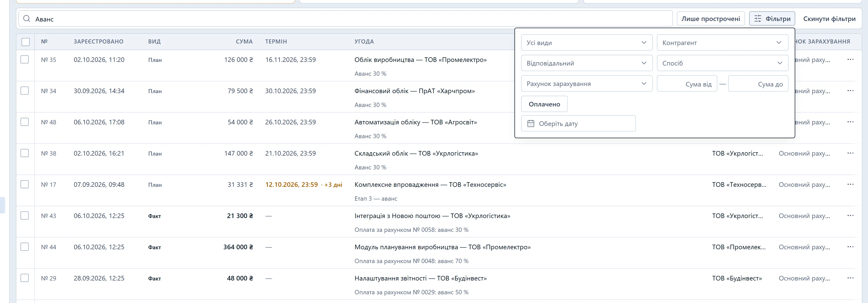Open row actions menu for № 35
The height and width of the screenshot is (303, 868).
(851, 60)
